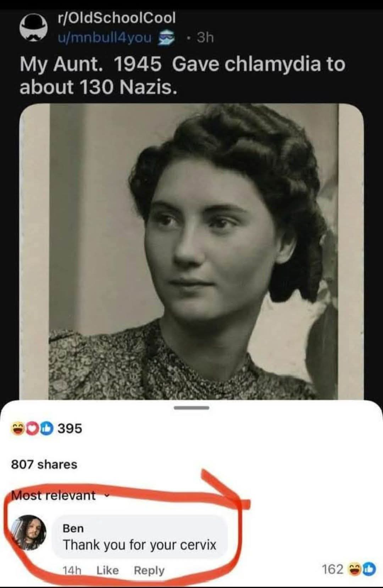Screen dimensions: 383x588
Task: Reply to Ben's comment
Action: (x=149, y=570)
